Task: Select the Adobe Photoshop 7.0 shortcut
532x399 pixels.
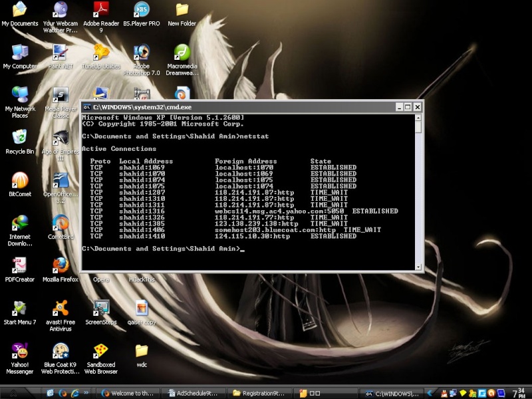Action: (x=142, y=60)
